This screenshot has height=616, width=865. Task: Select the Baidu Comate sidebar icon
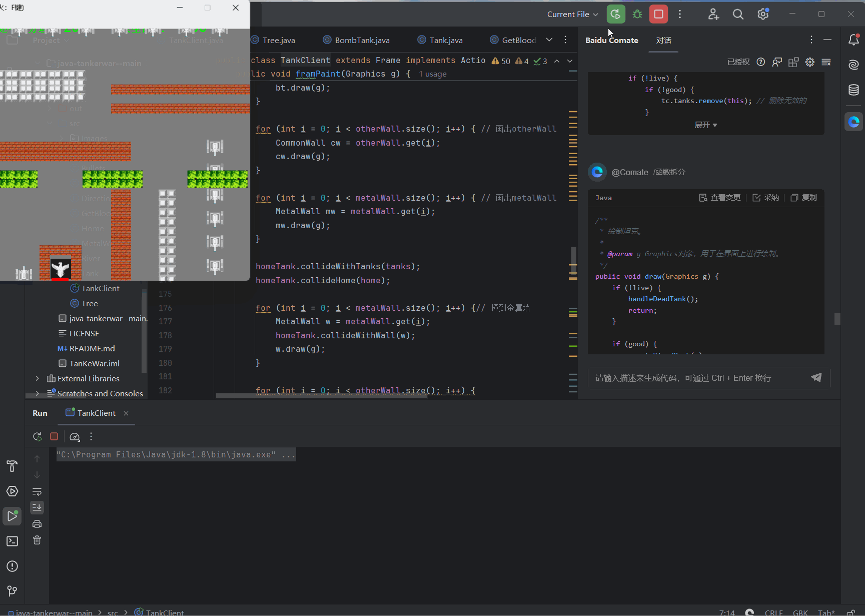(x=854, y=122)
